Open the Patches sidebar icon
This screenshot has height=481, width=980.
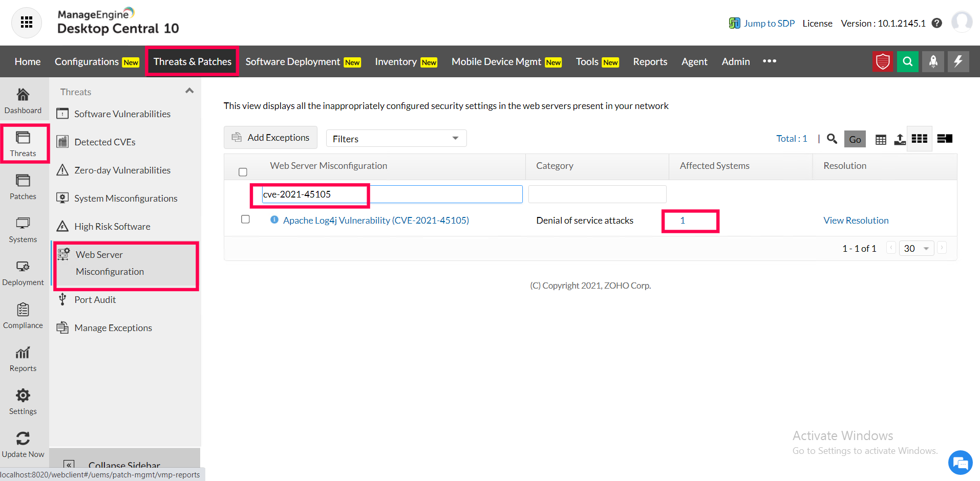click(23, 181)
